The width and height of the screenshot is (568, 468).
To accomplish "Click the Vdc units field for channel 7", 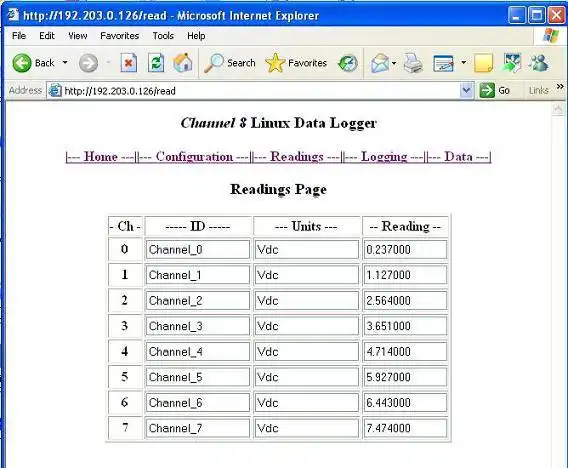I will pyautogui.click(x=307, y=428).
